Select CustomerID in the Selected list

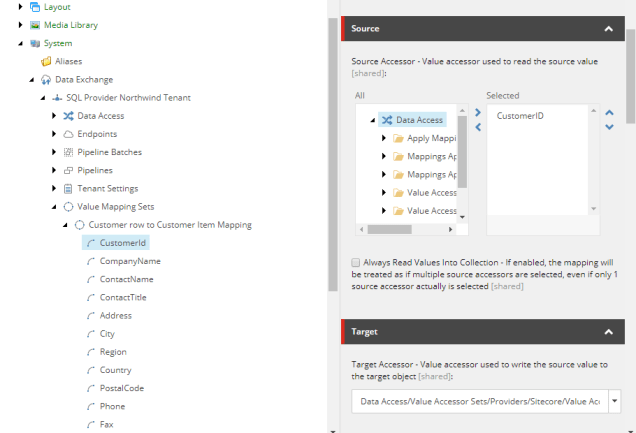(520, 117)
